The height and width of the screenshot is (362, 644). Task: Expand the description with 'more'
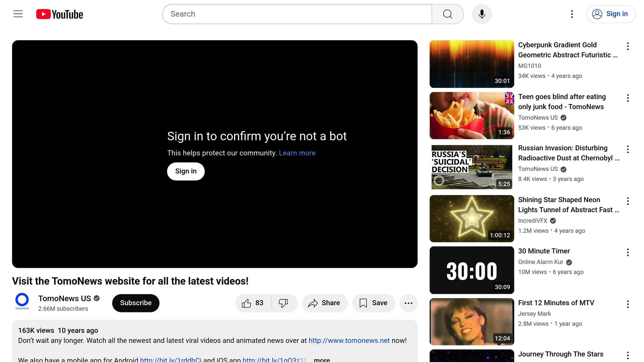coord(322,359)
